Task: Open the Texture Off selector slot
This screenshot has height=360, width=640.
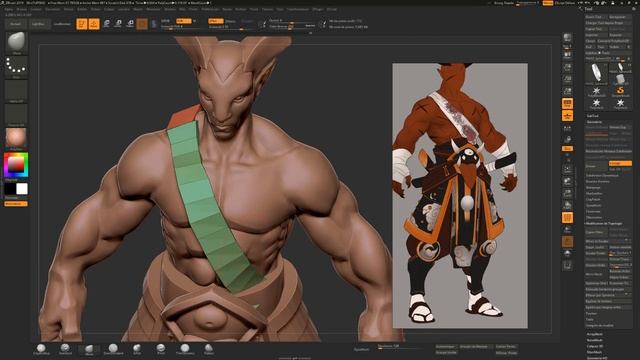Action: tap(16, 115)
